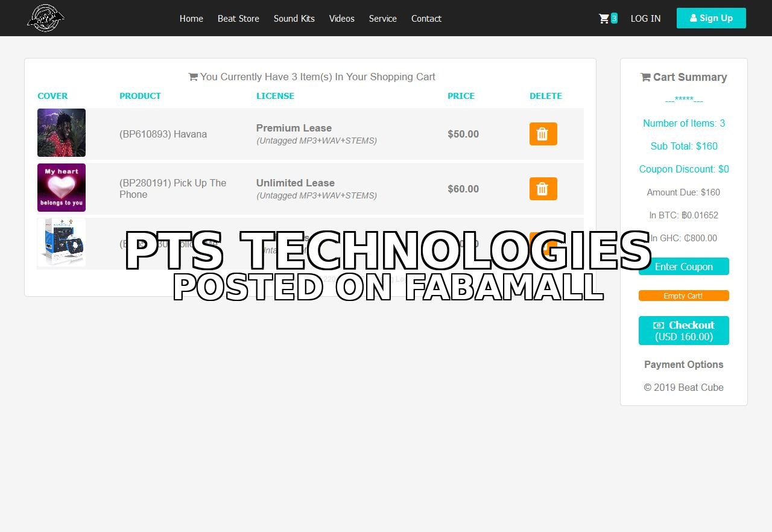
Task: Open the third item's product box thumbnail
Action: (62, 242)
